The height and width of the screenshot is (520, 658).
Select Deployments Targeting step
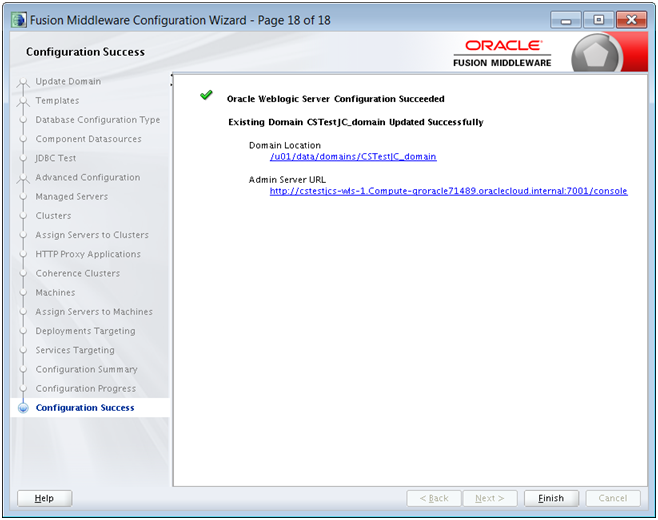85,331
